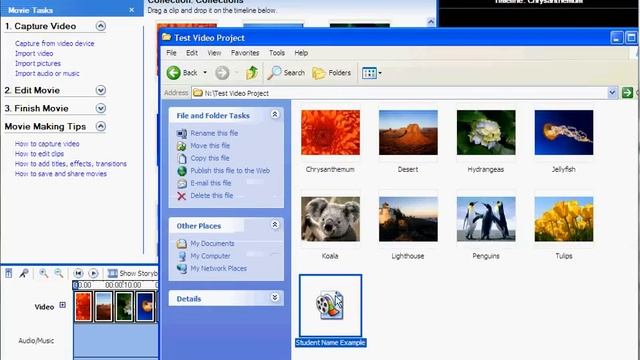
Task: Select the Penguins picture thumbnail
Action: (x=486, y=219)
